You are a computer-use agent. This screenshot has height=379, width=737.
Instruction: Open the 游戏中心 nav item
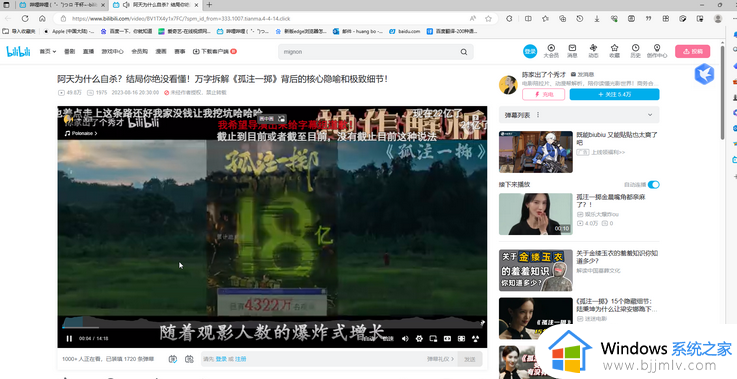pos(112,51)
